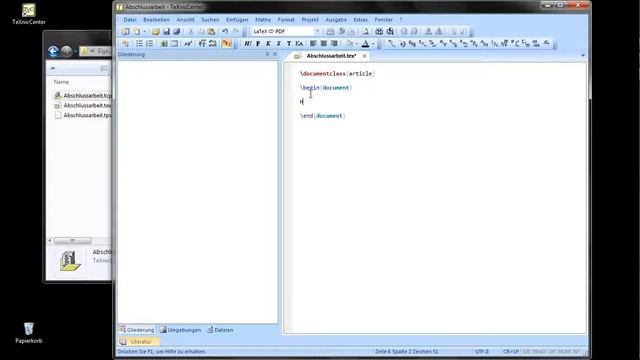Image resolution: width=640 pixels, height=360 pixels.
Task: Switch to the Dateien tab
Action: click(220, 330)
